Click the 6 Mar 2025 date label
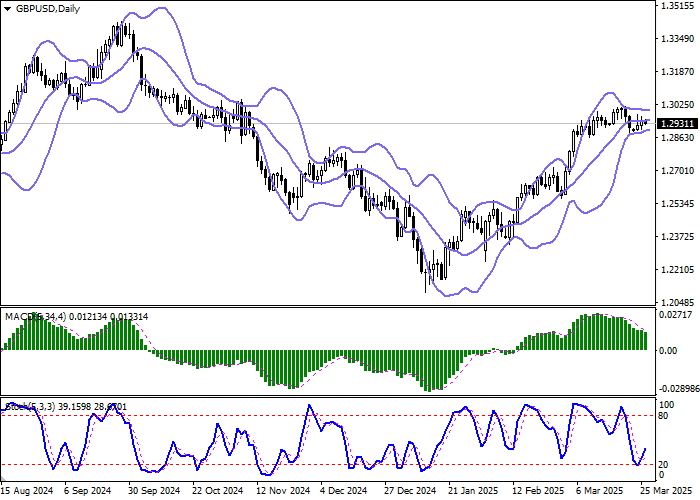Screen dimensions: 700x500 [x=603, y=491]
